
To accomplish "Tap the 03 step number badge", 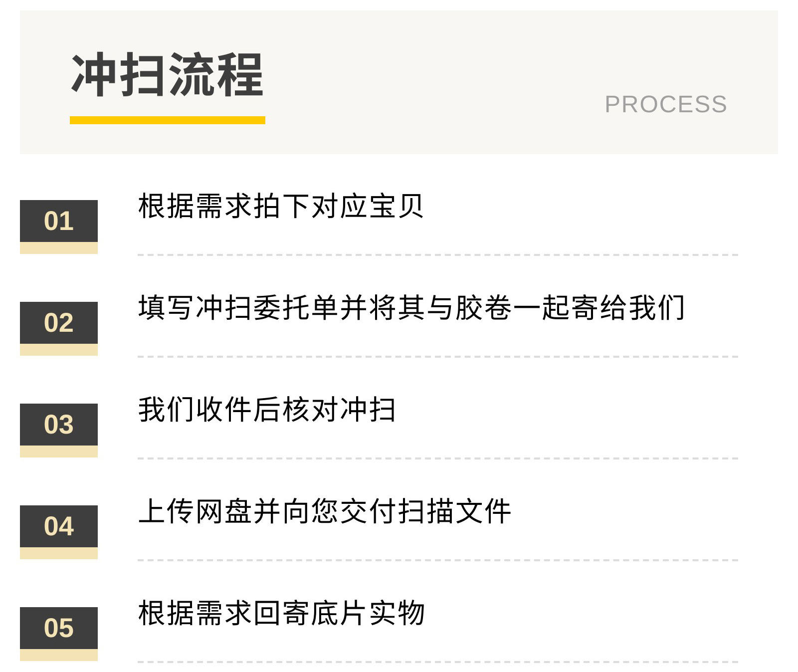I will click(59, 425).
